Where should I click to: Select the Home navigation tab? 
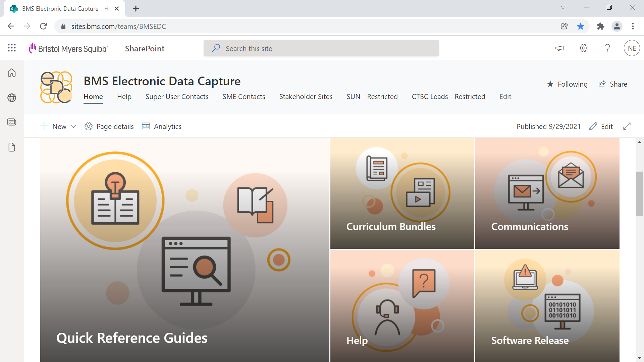point(93,97)
